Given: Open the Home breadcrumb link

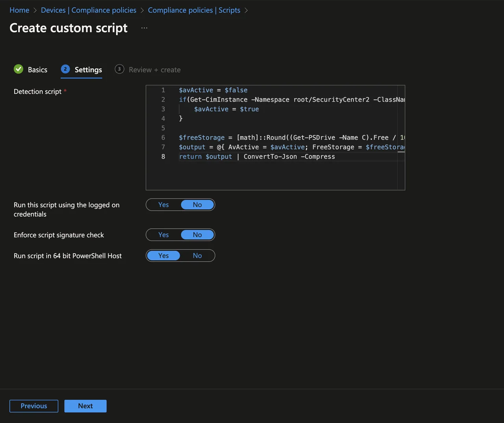Looking at the screenshot, I should pyautogui.click(x=19, y=10).
